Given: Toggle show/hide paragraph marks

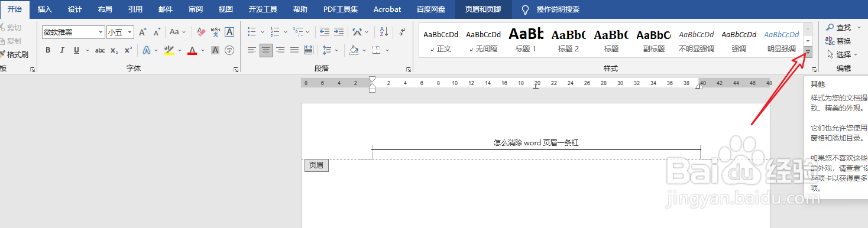Looking at the screenshot, I should click(402, 32).
